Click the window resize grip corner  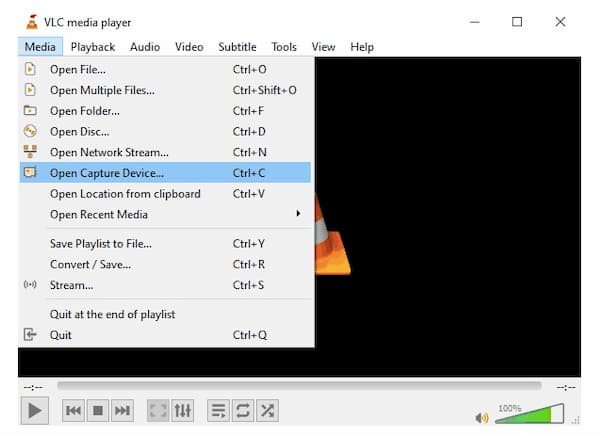pyautogui.click(x=576, y=420)
